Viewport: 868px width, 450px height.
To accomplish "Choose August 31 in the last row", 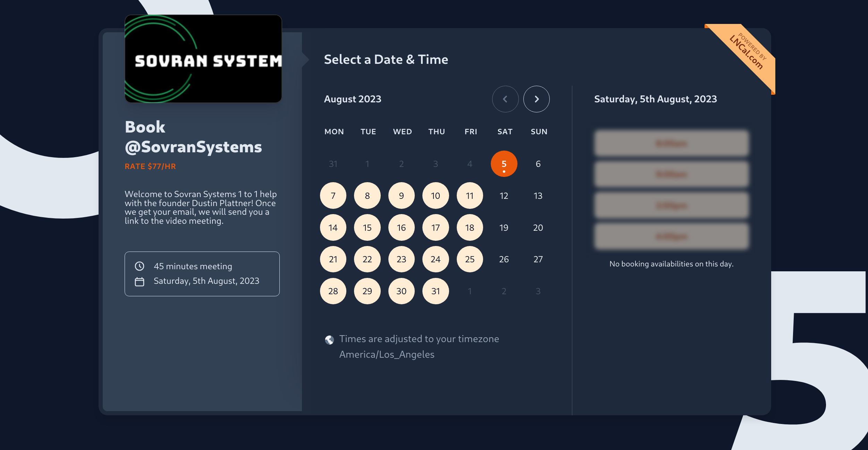I will pyautogui.click(x=436, y=291).
